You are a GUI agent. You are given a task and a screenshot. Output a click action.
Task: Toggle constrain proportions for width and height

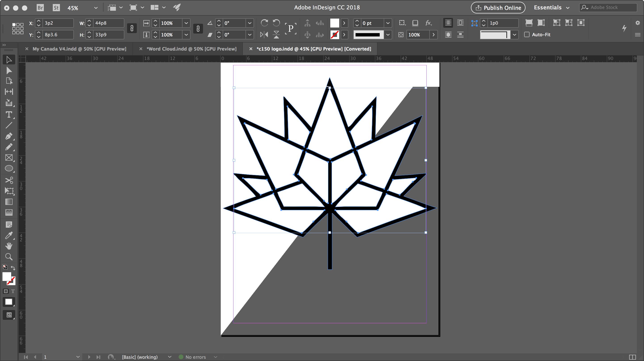point(132,28)
